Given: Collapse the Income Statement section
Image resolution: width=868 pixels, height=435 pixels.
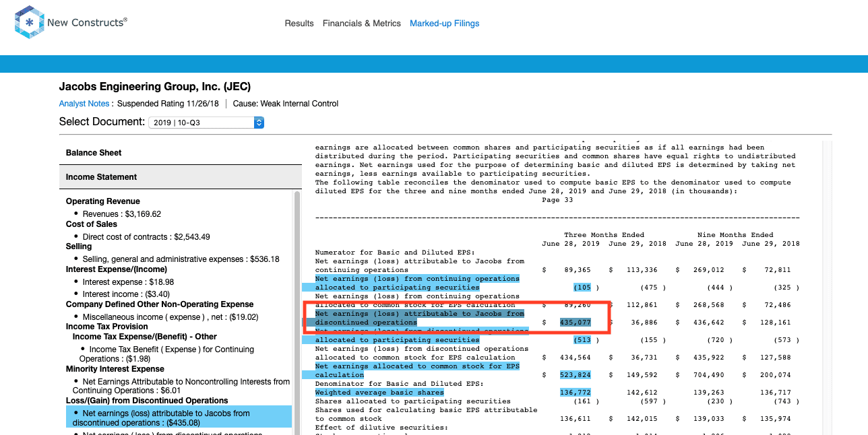Looking at the screenshot, I should tap(181, 177).
